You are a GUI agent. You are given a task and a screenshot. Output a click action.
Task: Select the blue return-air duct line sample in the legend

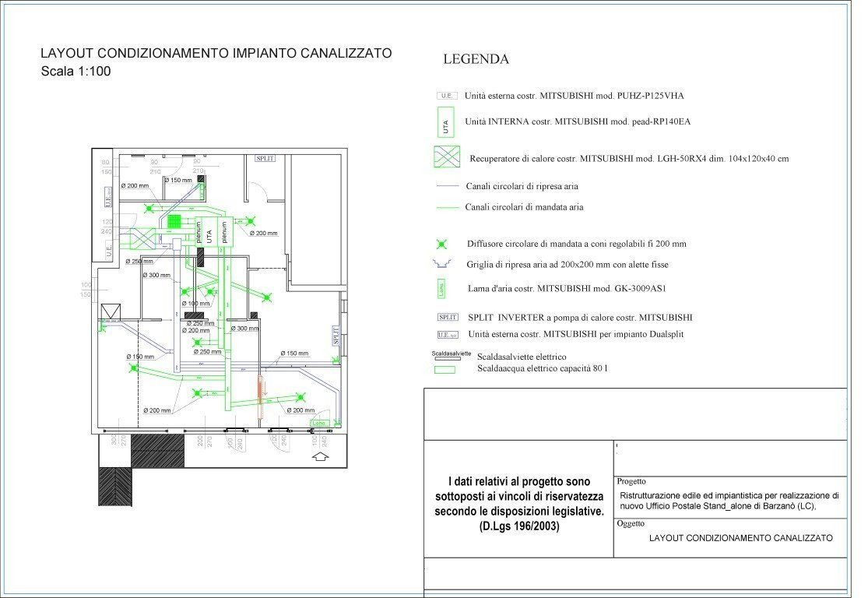[448, 186]
